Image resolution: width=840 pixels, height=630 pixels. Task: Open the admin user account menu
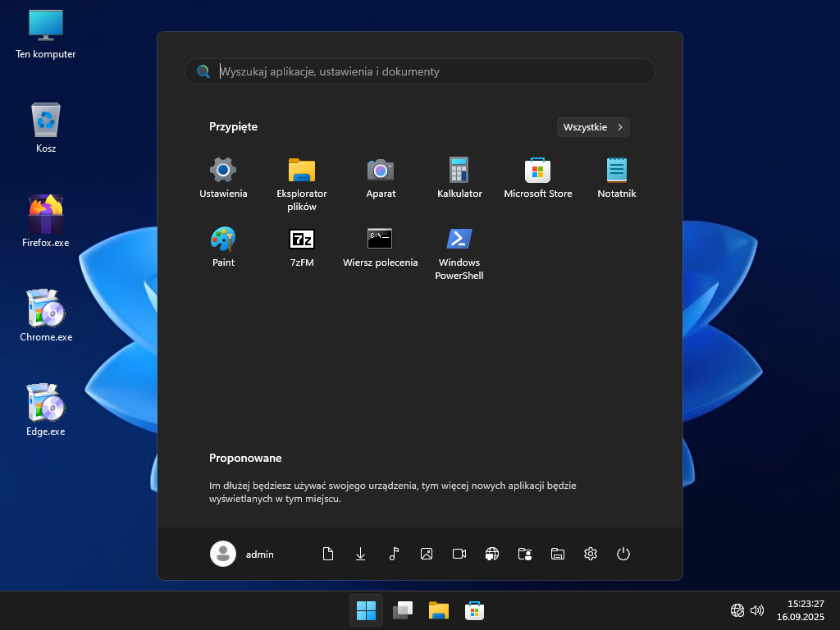pyautogui.click(x=243, y=554)
